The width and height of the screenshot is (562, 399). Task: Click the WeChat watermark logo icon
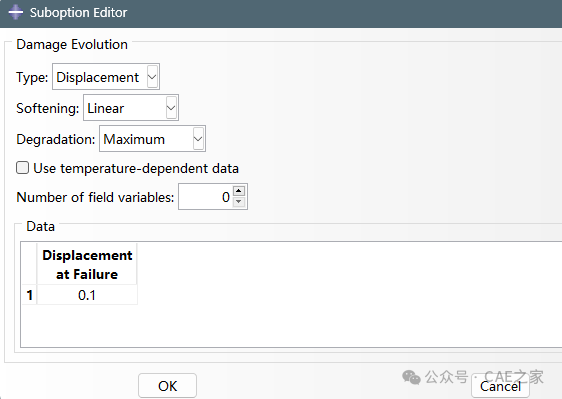411,377
